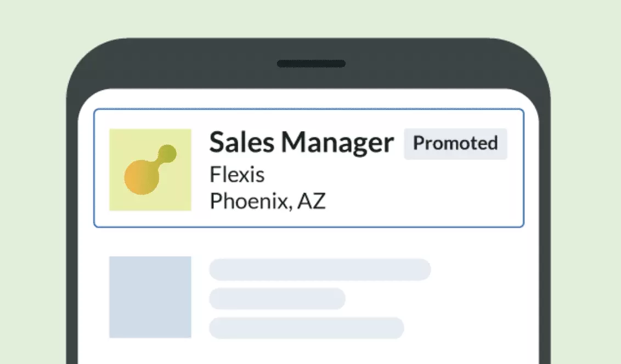Screen dimensions: 621x364
Task: Click the small green dot in the logo
Action: point(167,153)
